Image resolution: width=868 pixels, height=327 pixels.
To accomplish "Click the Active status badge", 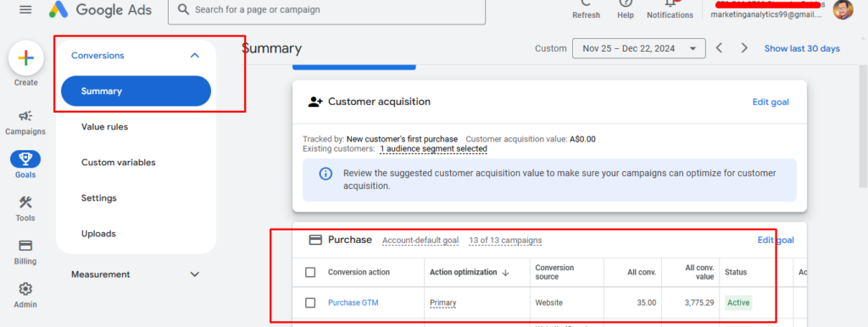I will (738, 302).
